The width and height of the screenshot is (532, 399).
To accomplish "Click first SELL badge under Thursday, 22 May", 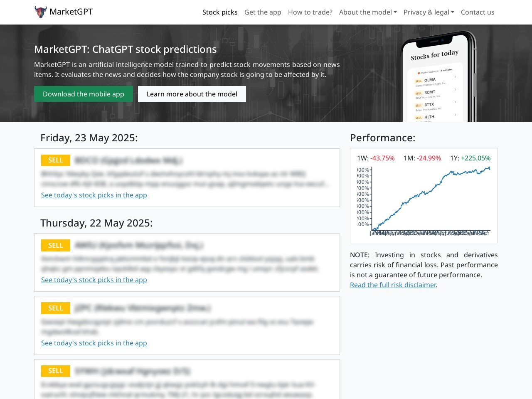I will (x=56, y=245).
